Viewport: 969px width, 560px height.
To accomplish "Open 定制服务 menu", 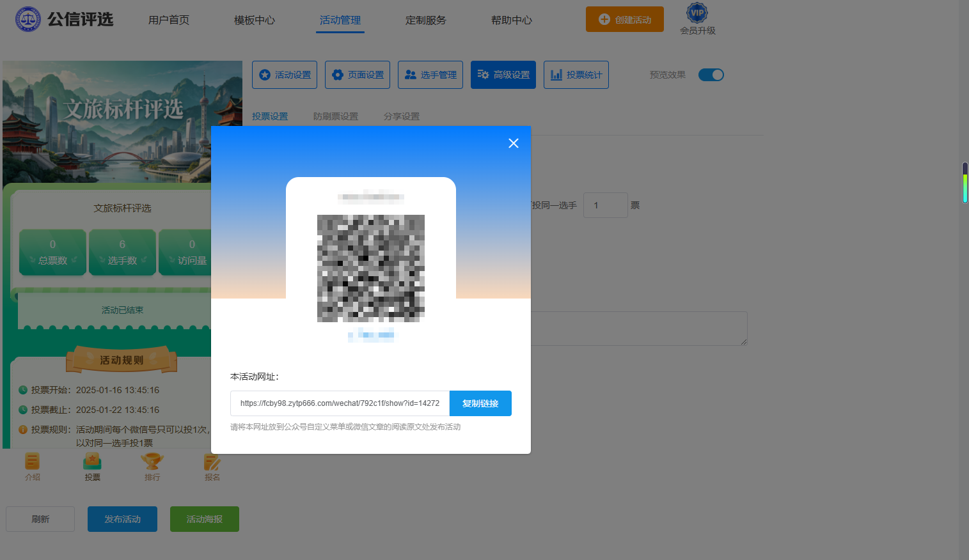I will 426,20.
